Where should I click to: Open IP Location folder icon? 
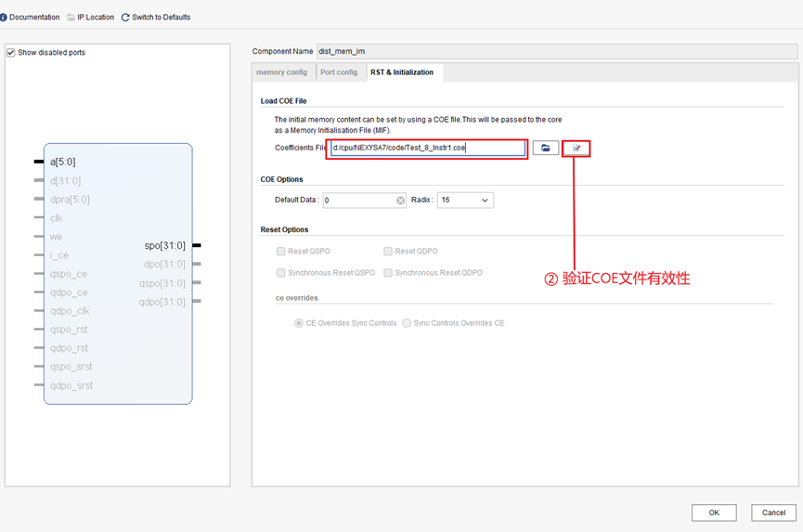pyautogui.click(x=71, y=17)
